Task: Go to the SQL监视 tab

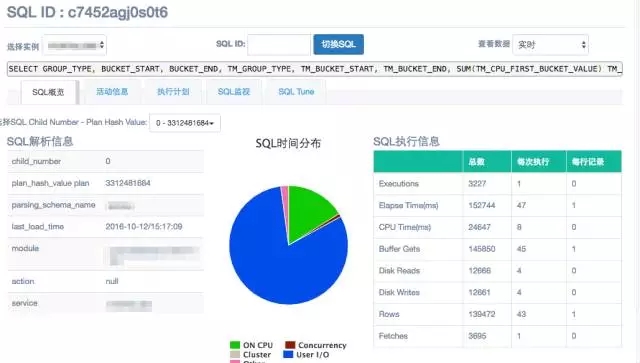Action: [234, 92]
